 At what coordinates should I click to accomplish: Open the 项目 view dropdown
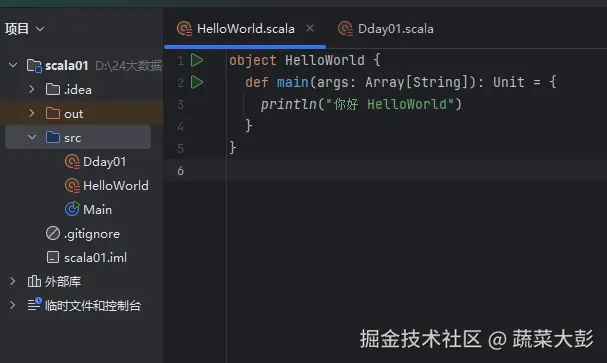[40, 29]
